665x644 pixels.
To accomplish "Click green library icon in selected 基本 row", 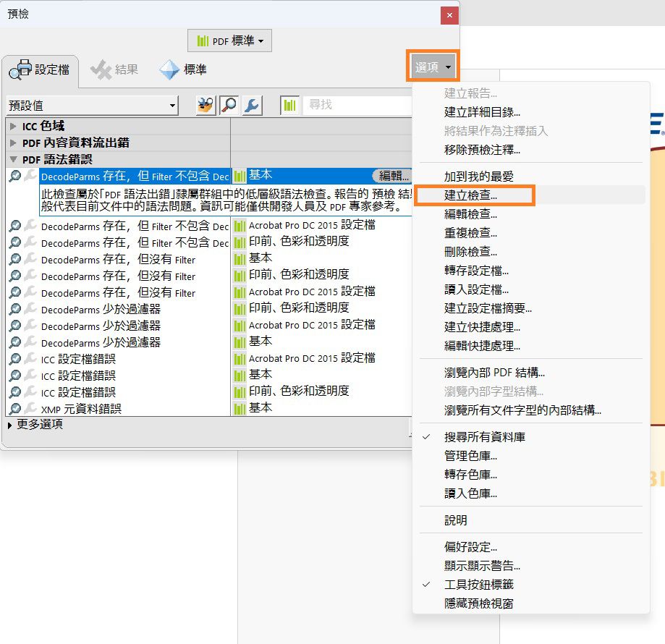I will [240, 176].
